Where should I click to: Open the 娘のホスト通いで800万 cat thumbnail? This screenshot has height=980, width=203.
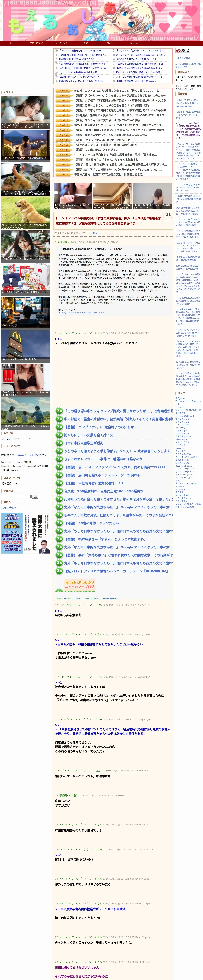[113, 196]
